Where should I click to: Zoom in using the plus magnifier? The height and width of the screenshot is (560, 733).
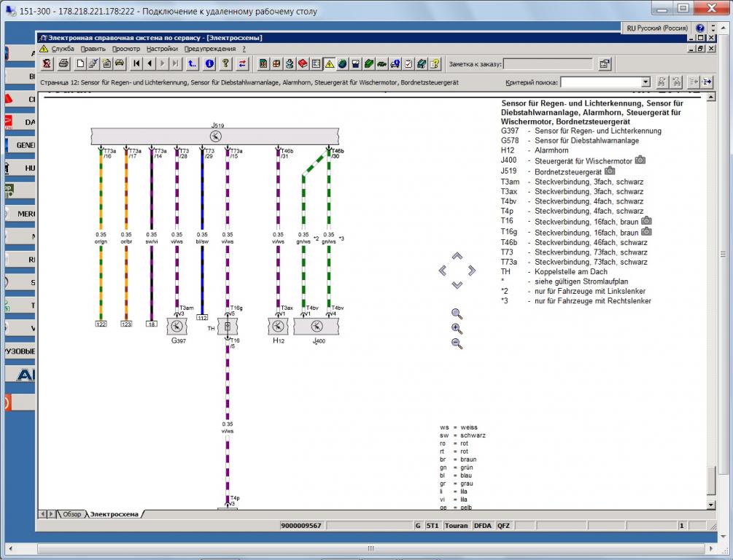(x=457, y=329)
